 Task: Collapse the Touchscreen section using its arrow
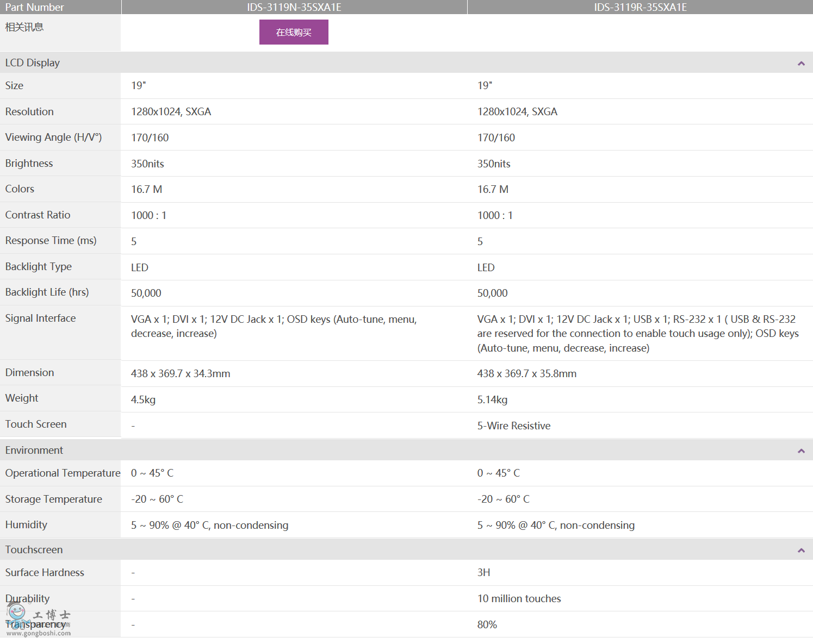pos(800,551)
